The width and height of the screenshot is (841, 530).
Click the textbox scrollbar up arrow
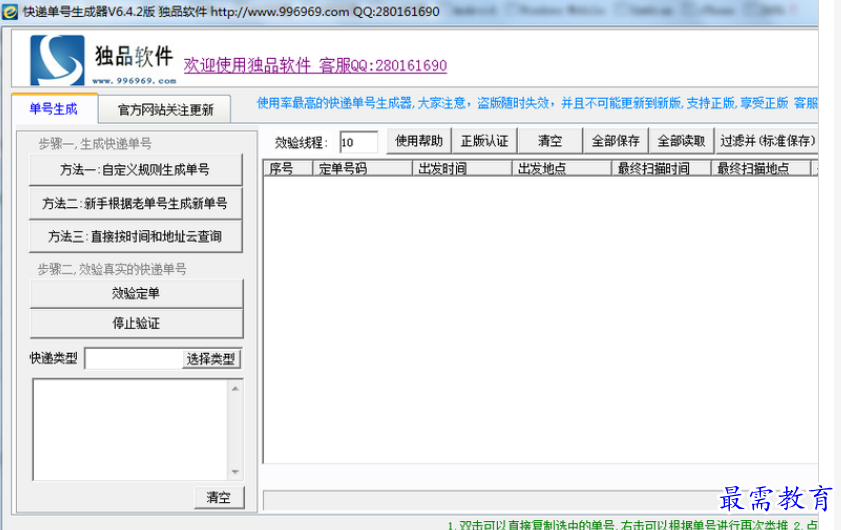235,388
